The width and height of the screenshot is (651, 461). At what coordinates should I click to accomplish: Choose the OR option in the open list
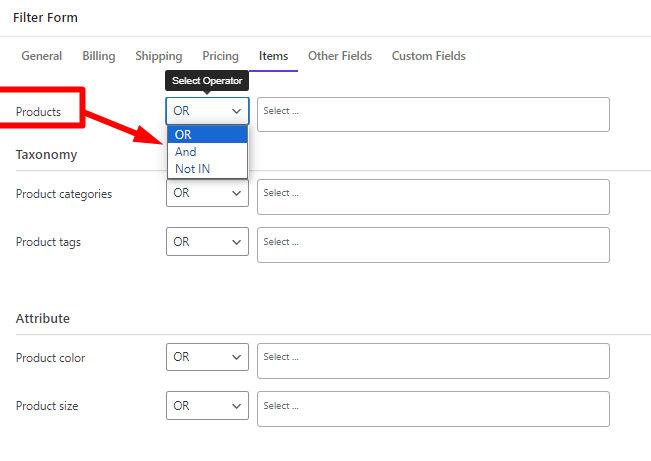(207, 135)
